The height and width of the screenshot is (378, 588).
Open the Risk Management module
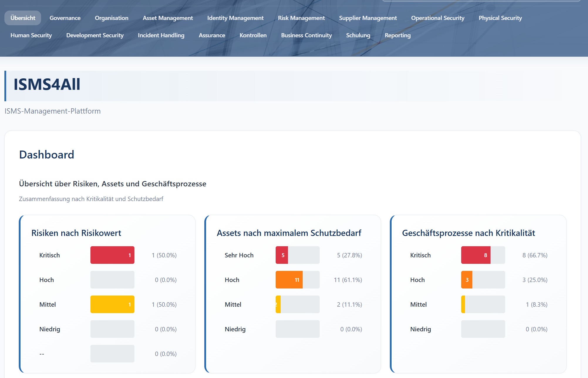coord(301,18)
